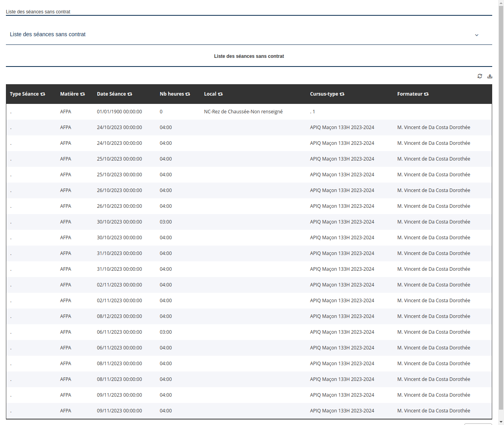
Task: Sort the table by Nb heures
Action: click(188, 94)
